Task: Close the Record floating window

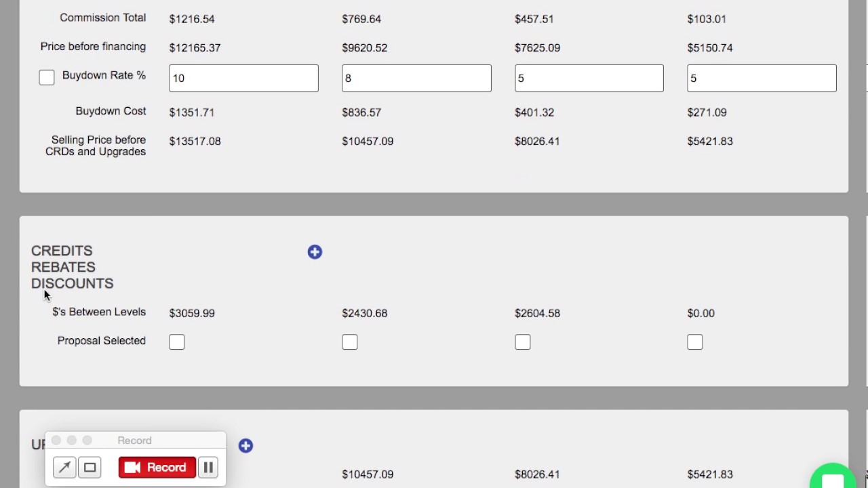Action: (x=56, y=441)
